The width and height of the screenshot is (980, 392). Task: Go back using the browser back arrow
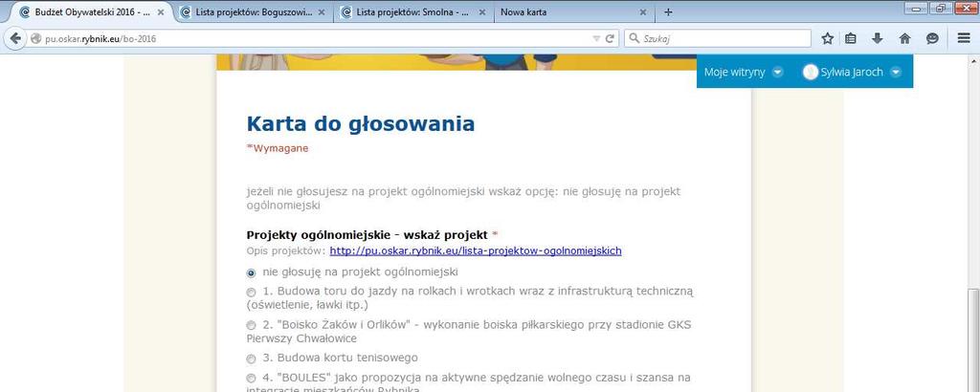pyautogui.click(x=15, y=38)
